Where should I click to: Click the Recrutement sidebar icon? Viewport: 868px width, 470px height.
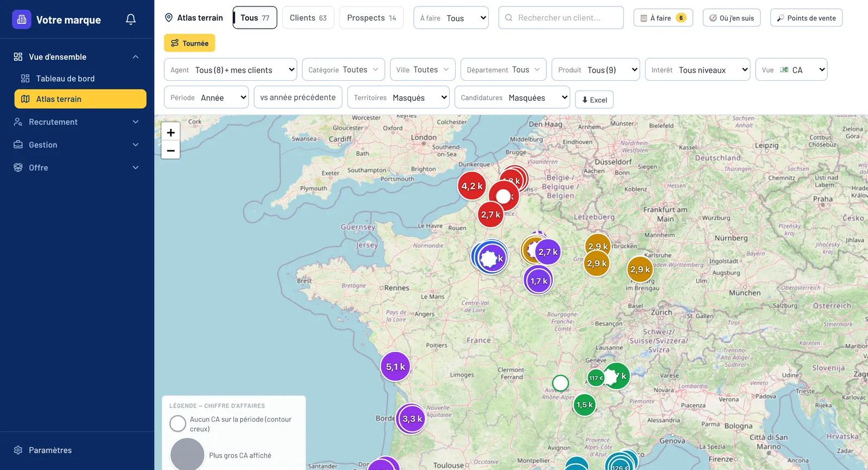[18, 122]
